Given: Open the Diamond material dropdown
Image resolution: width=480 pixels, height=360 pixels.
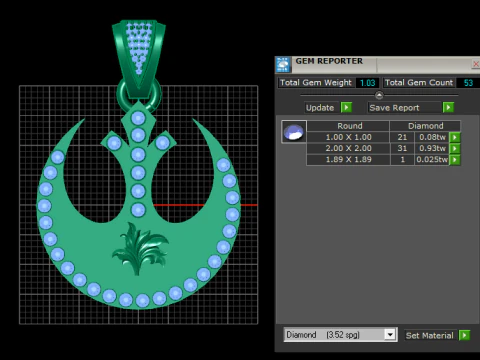Looking at the screenshot, I should (x=390, y=334).
